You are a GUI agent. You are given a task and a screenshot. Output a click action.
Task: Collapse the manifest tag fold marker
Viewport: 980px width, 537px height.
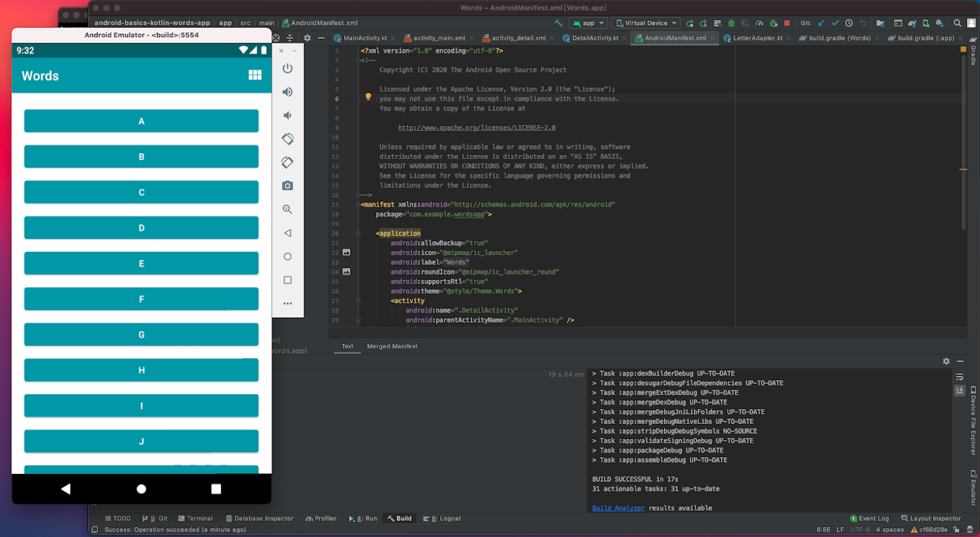pyautogui.click(x=359, y=205)
